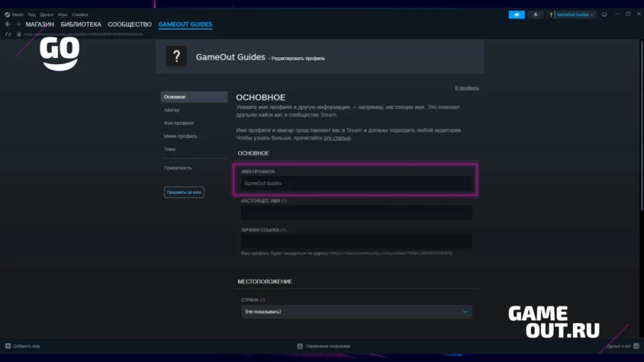Switch to Big Picture mode icon
The height and width of the screenshot is (362, 644).
[604, 14]
